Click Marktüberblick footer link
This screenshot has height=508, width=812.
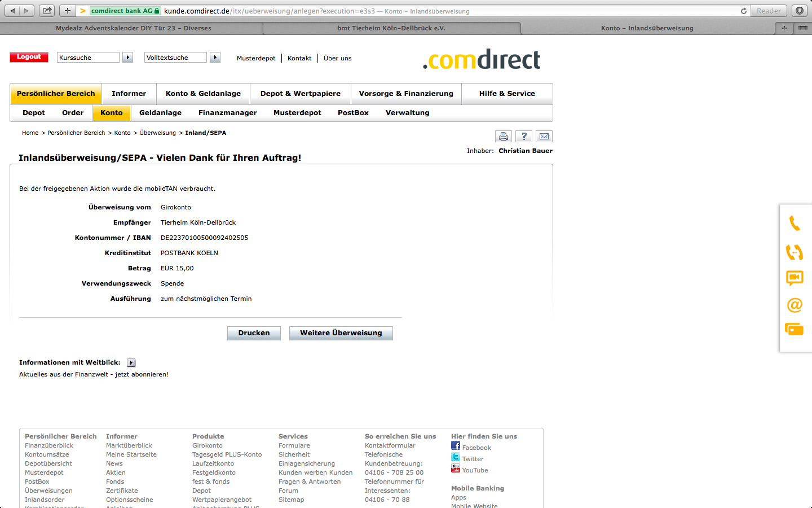(x=129, y=445)
